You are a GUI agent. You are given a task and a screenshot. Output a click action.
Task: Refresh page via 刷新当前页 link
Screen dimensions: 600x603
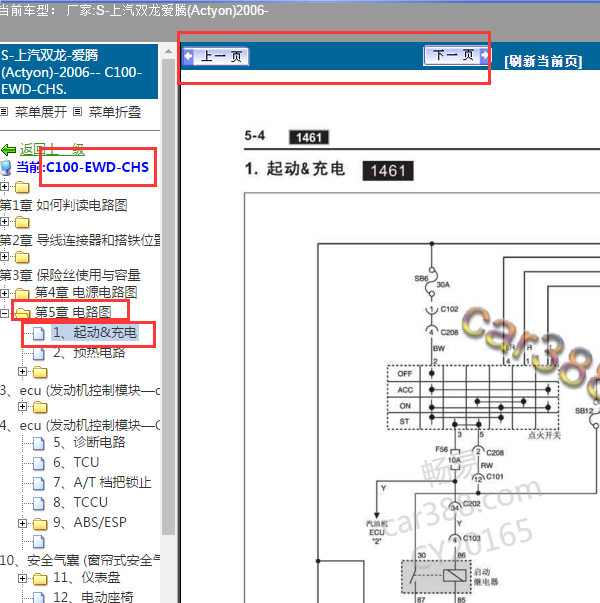pos(543,61)
